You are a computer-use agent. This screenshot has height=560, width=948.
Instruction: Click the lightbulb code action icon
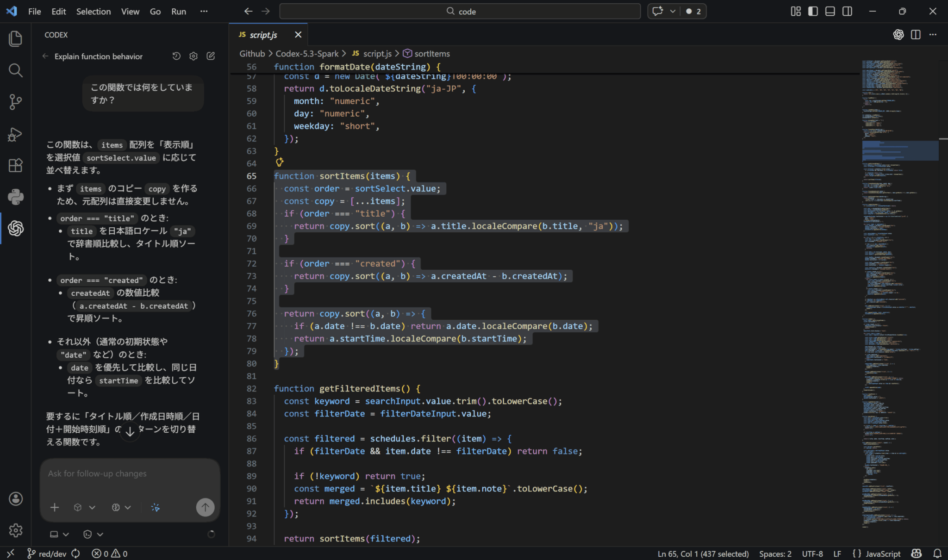point(280,162)
